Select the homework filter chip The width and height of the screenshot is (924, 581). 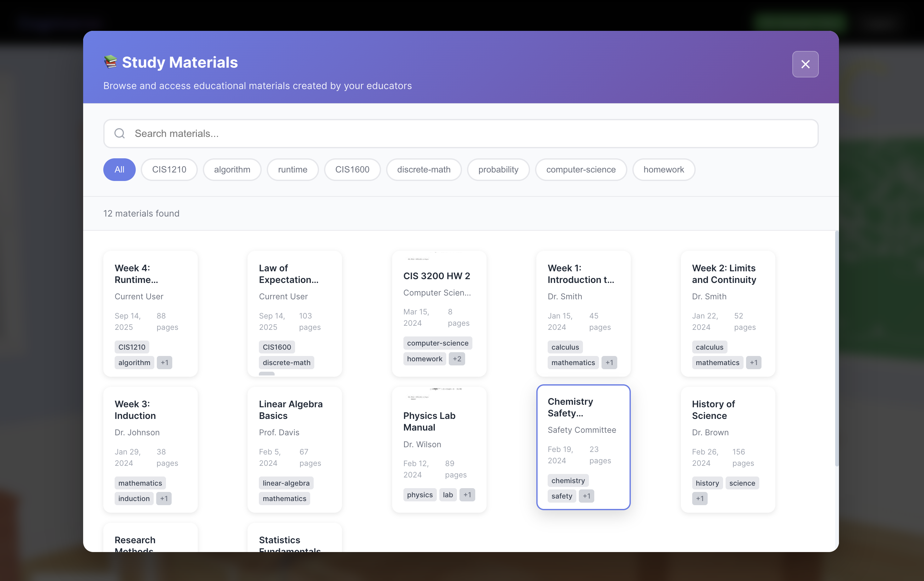664,170
